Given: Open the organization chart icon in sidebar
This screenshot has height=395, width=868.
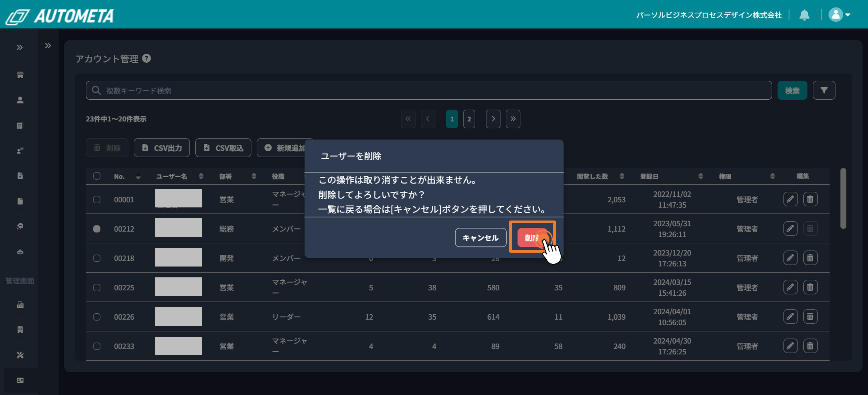Looking at the screenshot, I should tap(20, 305).
